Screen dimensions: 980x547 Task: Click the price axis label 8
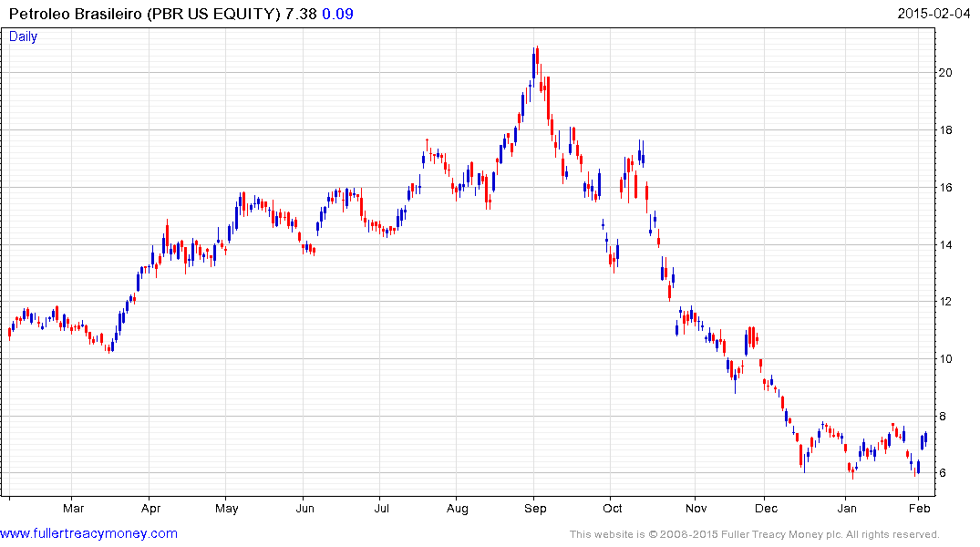[x=943, y=417]
